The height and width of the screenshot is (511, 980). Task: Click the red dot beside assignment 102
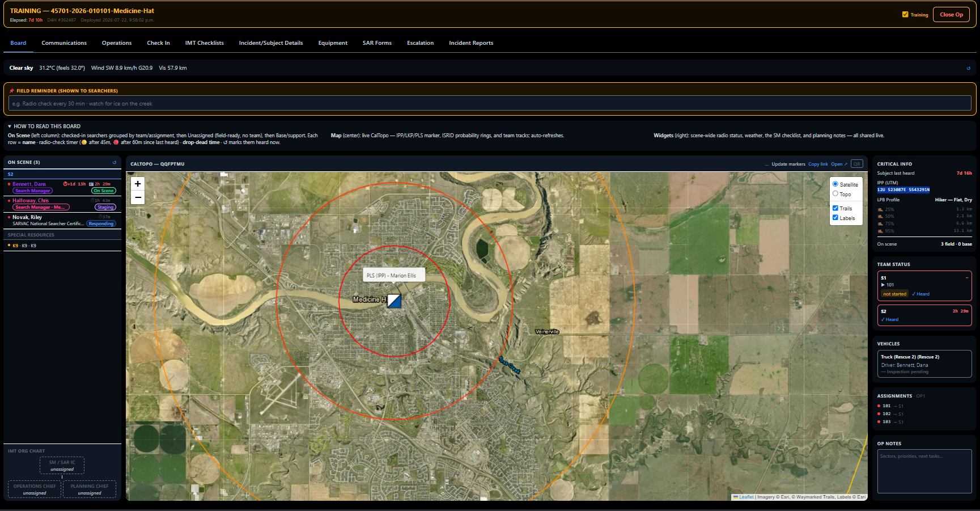coord(879,414)
